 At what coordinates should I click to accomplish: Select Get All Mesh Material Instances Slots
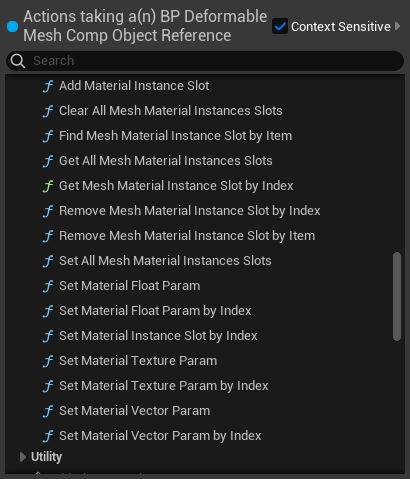(x=166, y=161)
